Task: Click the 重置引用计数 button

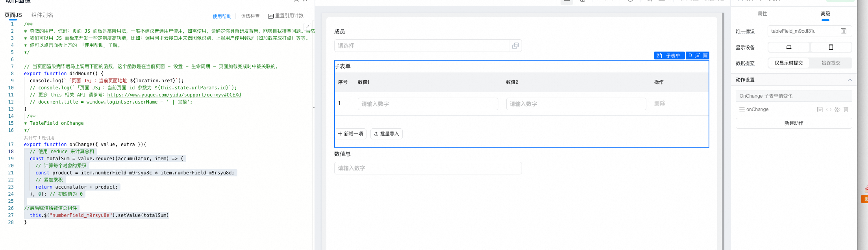Action: pyautogui.click(x=286, y=16)
